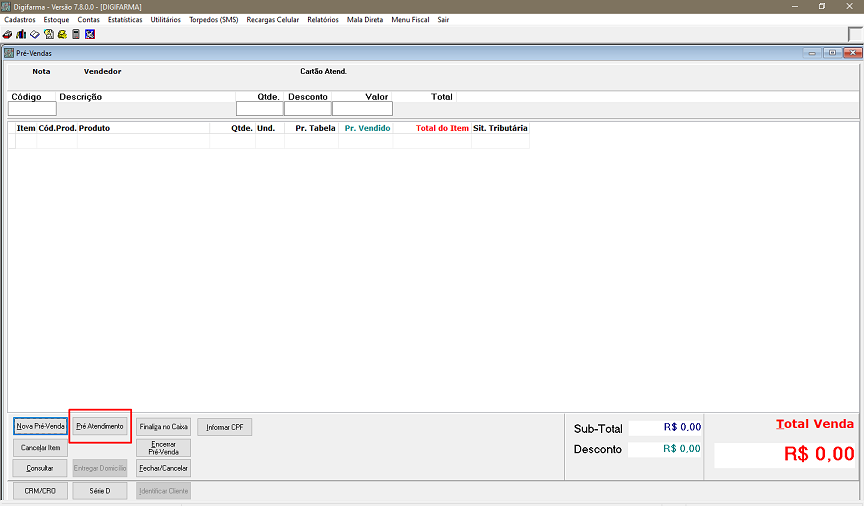Open the Relatórios menu
The height and width of the screenshot is (506, 864).
(323, 20)
